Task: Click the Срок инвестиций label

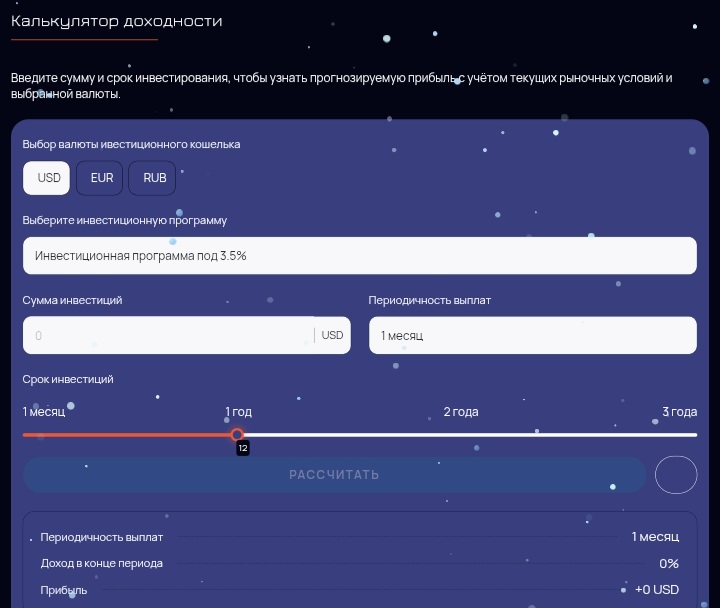Action: click(x=68, y=379)
